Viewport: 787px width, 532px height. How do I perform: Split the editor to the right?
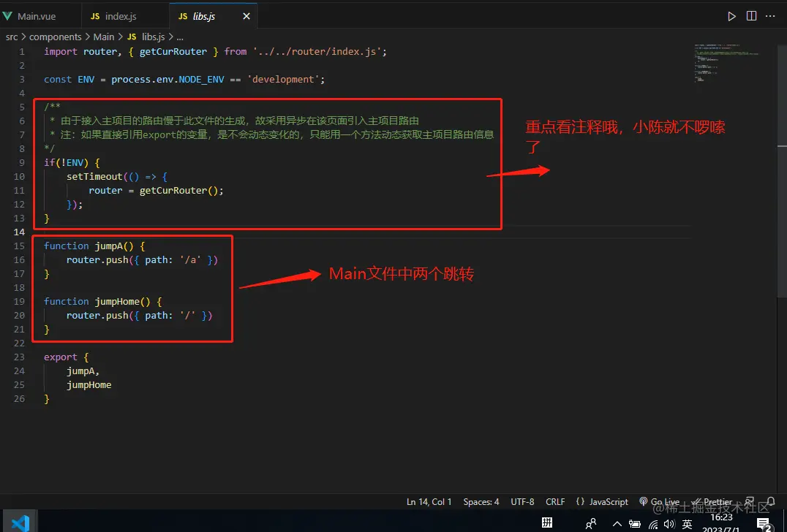(x=751, y=16)
